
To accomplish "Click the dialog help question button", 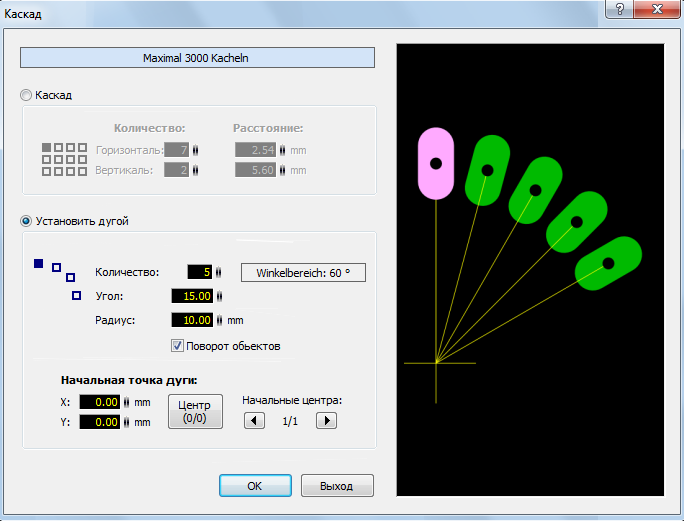I will pos(620,9).
